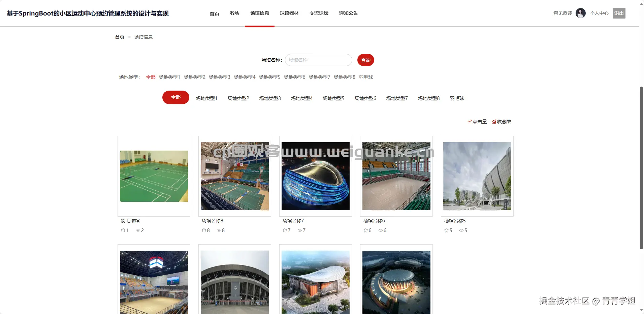Viewport: 644px width, 314px height.
Task: Click the eye icon under 场馆名称8
Action: point(219,230)
